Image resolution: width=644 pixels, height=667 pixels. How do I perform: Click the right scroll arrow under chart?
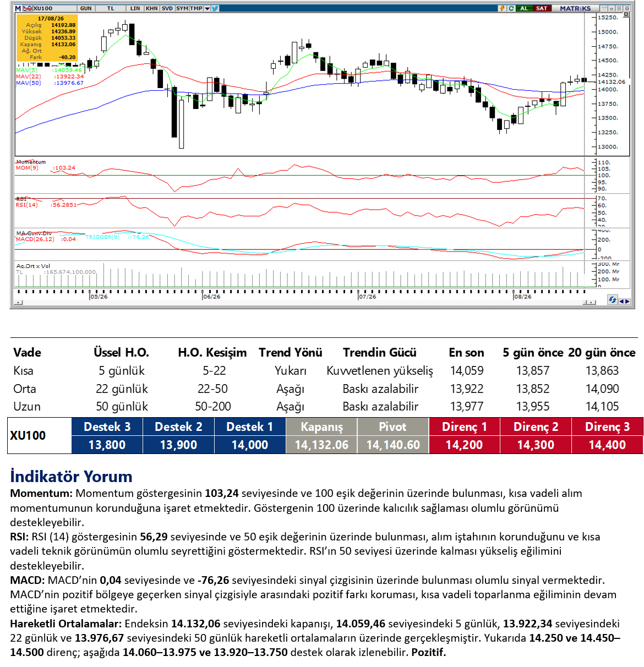[592, 302]
